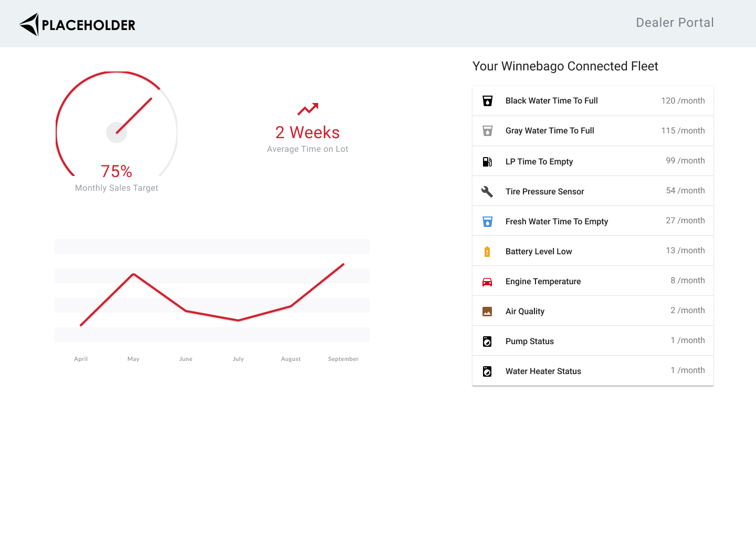Click the May peak on line chart
Image resolution: width=756 pixels, height=538 pixels.
coord(133,274)
